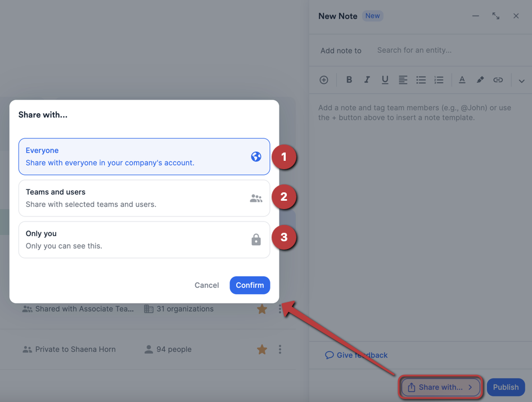532x402 pixels.
Task: Toggle underline formatting
Action: point(385,79)
